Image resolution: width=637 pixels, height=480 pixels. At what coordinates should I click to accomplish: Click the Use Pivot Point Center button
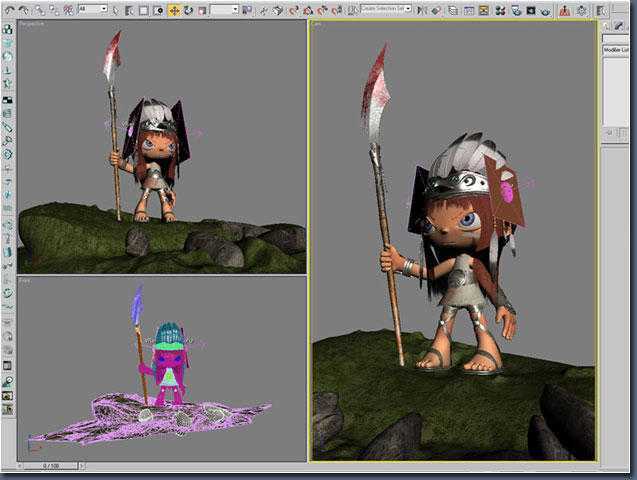(247, 10)
